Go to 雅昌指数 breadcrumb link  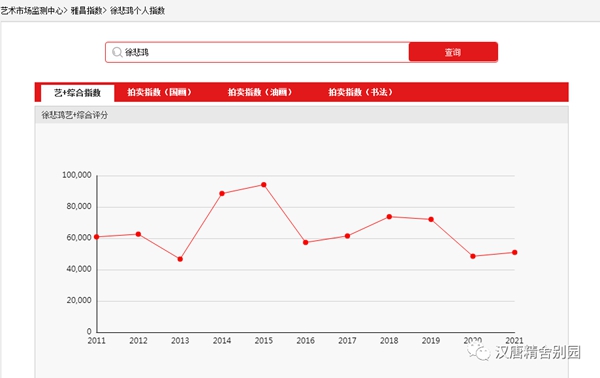[x=86, y=11]
